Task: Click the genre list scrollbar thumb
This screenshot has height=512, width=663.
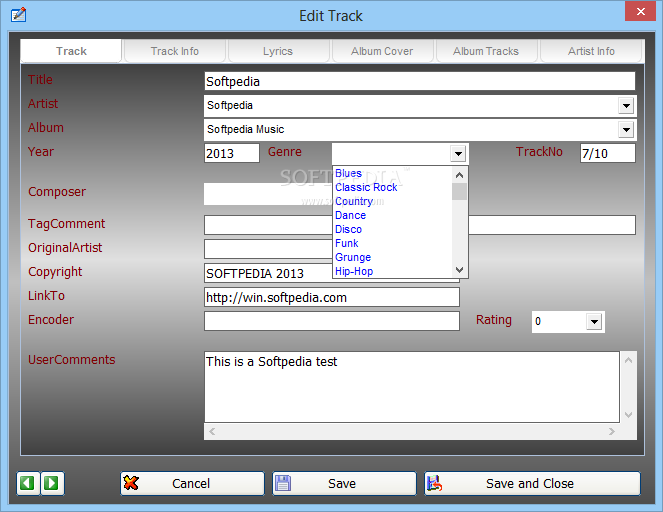Action: pyautogui.click(x=460, y=192)
